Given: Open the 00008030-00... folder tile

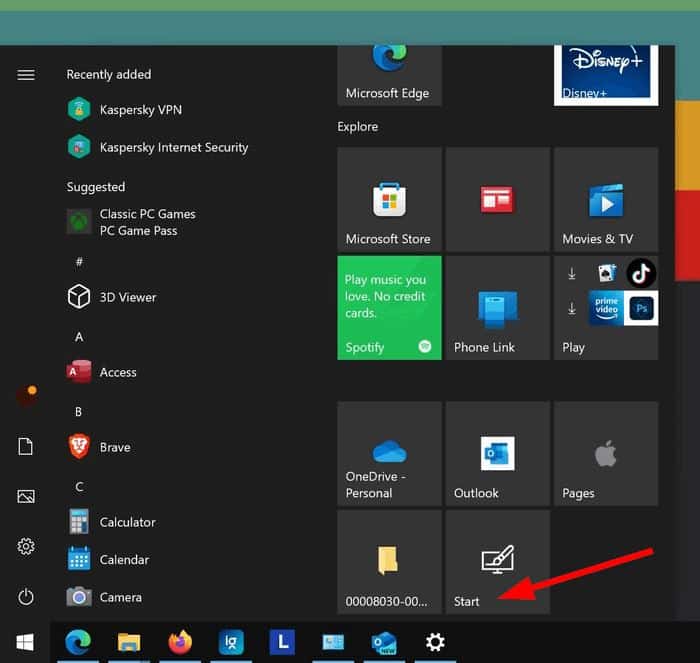Looking at the screenshot, I should [x=389, y=562].
